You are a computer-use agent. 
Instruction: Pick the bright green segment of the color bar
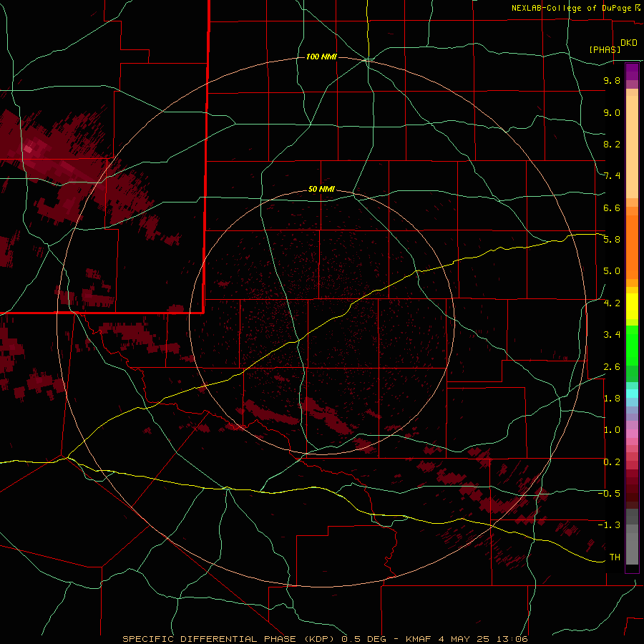(632, 346)
